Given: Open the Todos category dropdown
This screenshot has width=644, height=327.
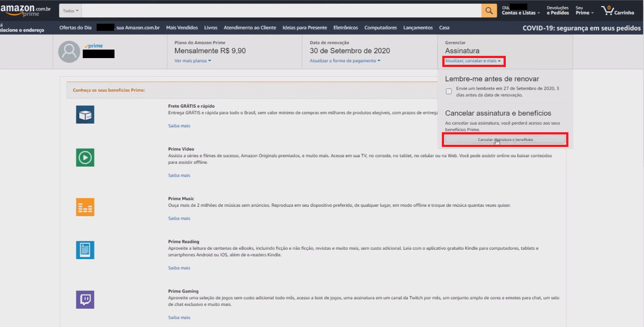Looking at the screenshot, I should pos(70,10).
